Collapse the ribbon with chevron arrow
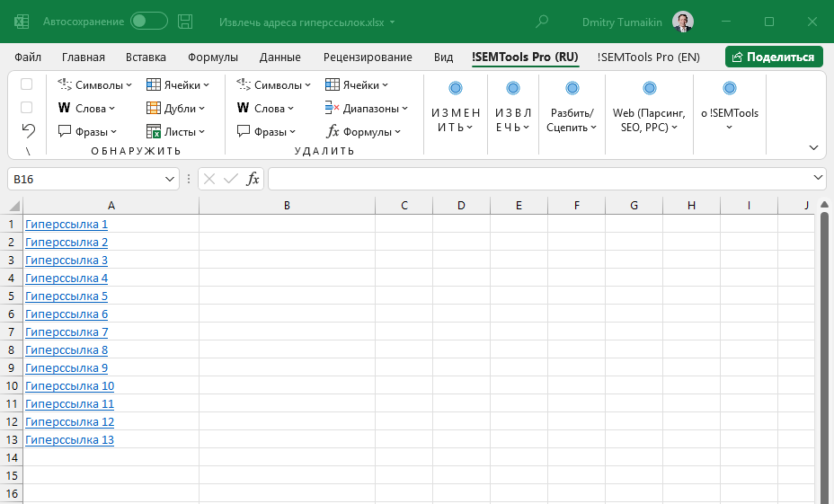 (x=813, y=148)
